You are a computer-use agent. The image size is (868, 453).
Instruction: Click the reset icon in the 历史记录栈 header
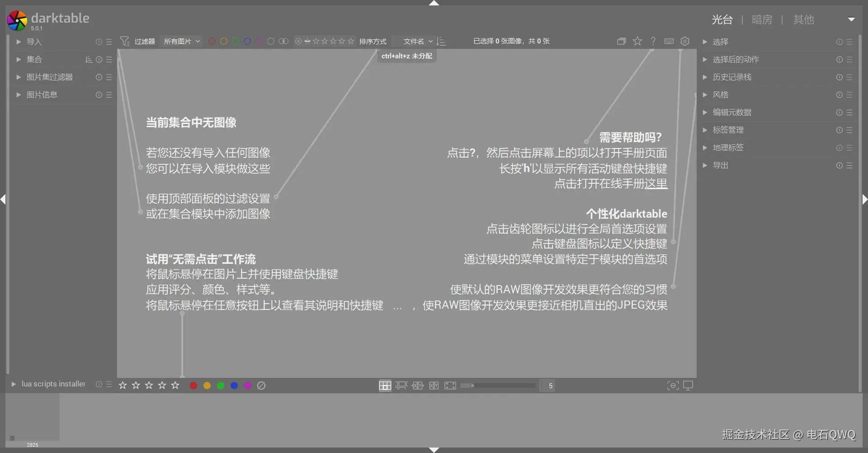pos(840,77)
